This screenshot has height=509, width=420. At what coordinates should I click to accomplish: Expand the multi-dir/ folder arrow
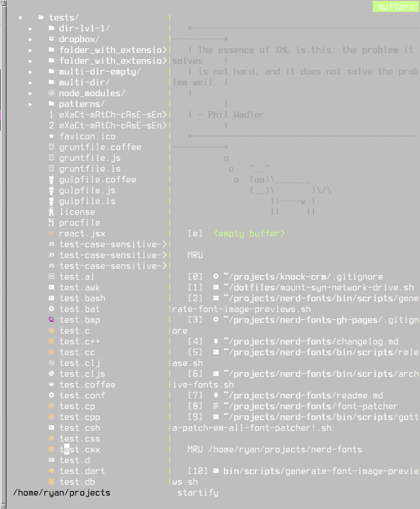[x=30, y=82]
